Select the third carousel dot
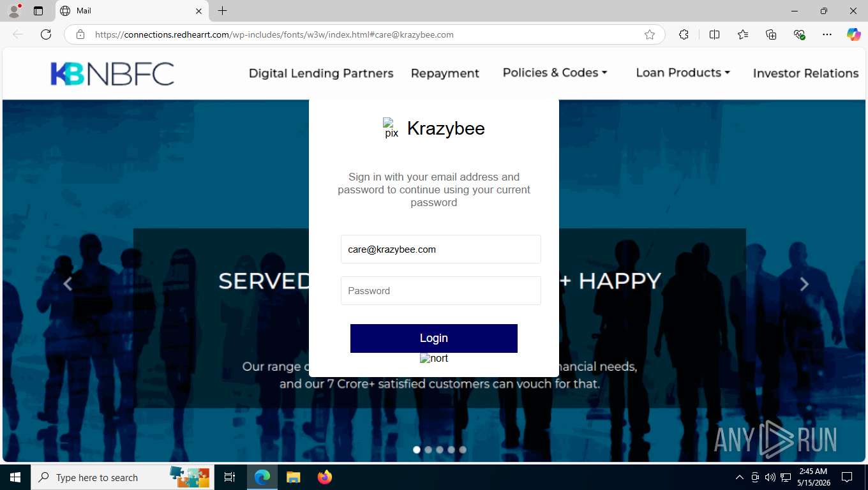 coord(440,450)
